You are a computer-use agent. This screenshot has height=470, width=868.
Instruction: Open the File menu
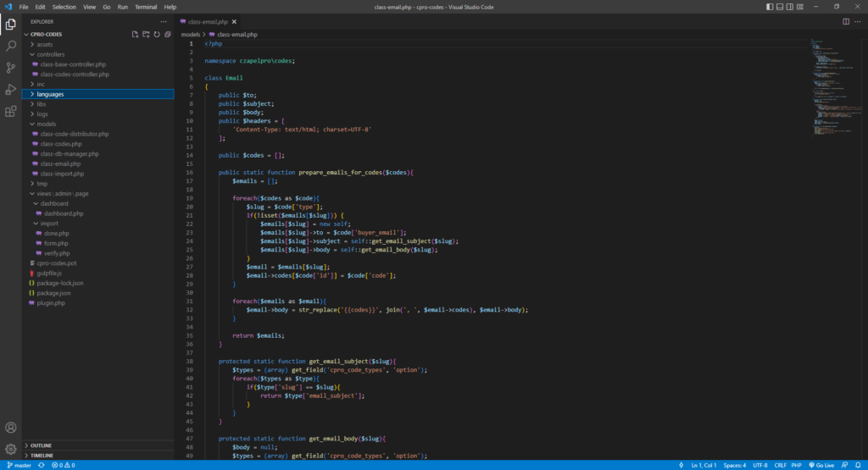[x=24, y=7]
